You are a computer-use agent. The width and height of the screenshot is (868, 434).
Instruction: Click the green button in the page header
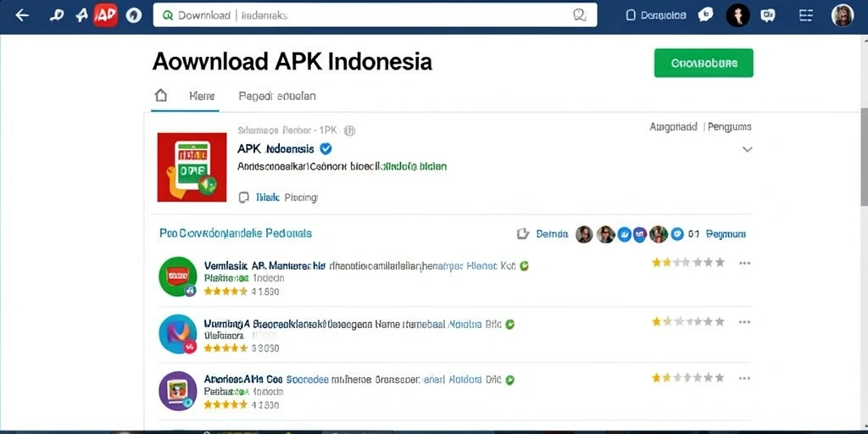(704, 63)
